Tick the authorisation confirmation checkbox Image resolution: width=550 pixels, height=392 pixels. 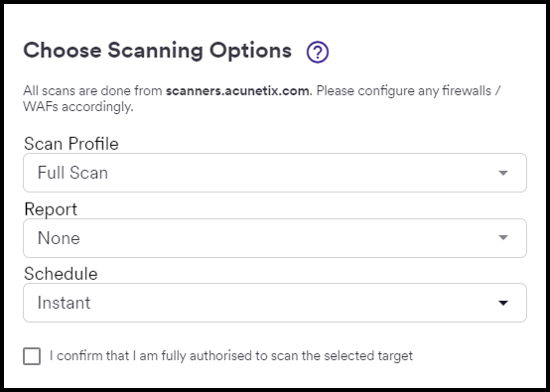tap(32, 356)
